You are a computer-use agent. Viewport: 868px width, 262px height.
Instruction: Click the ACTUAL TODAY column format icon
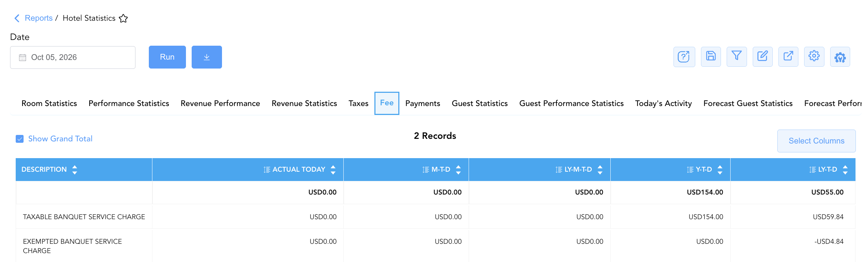click(267, 170)
